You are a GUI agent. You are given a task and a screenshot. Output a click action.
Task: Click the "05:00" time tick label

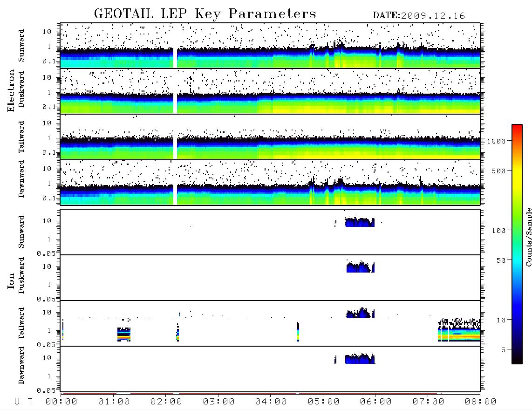point(324,402)
